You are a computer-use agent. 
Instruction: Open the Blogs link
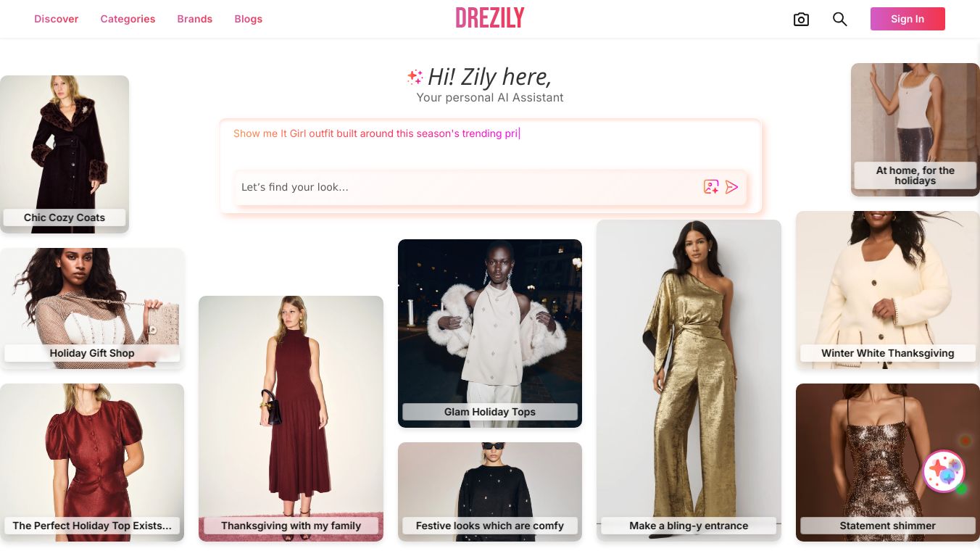249,19
